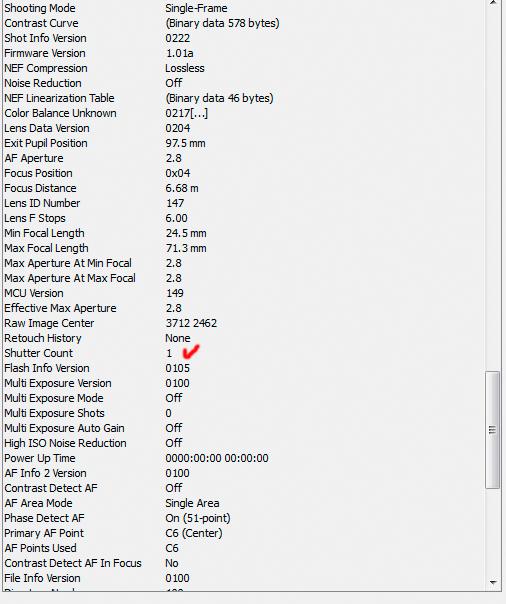The image size is (506, 604).
Task: Click the value 0222
Action: (x=178, y=38)
